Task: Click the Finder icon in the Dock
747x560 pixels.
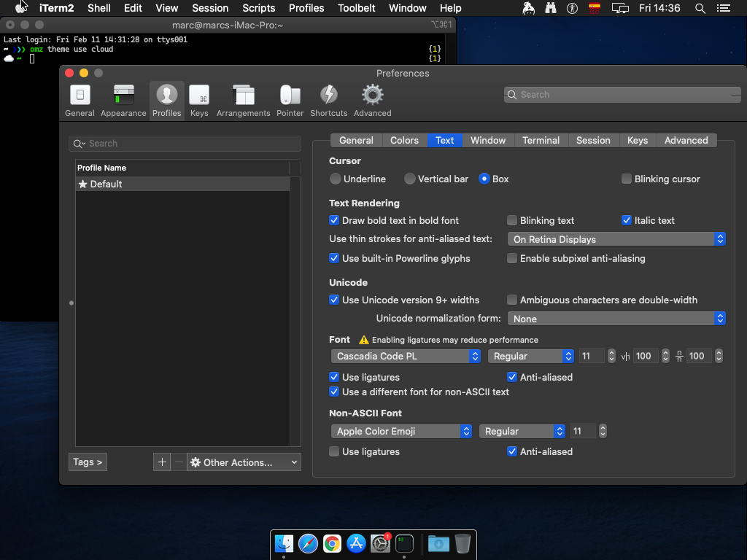Action: pos(284,543)
